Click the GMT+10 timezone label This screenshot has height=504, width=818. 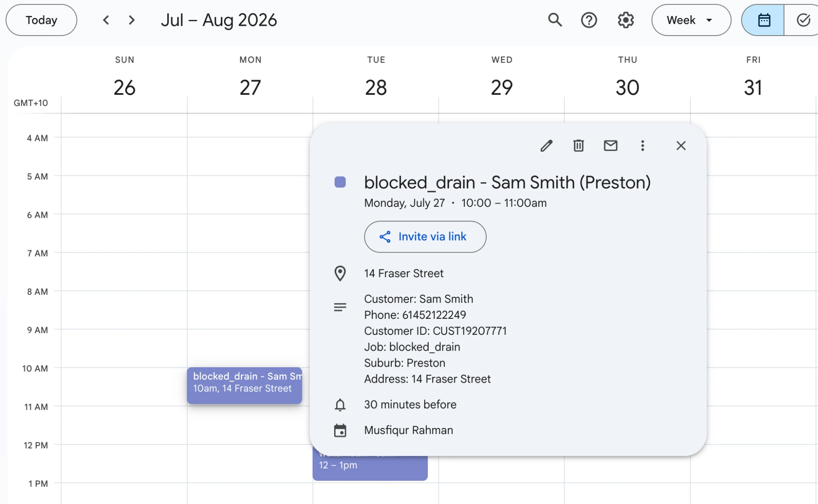pyautogui.click(x=31, y=103)
